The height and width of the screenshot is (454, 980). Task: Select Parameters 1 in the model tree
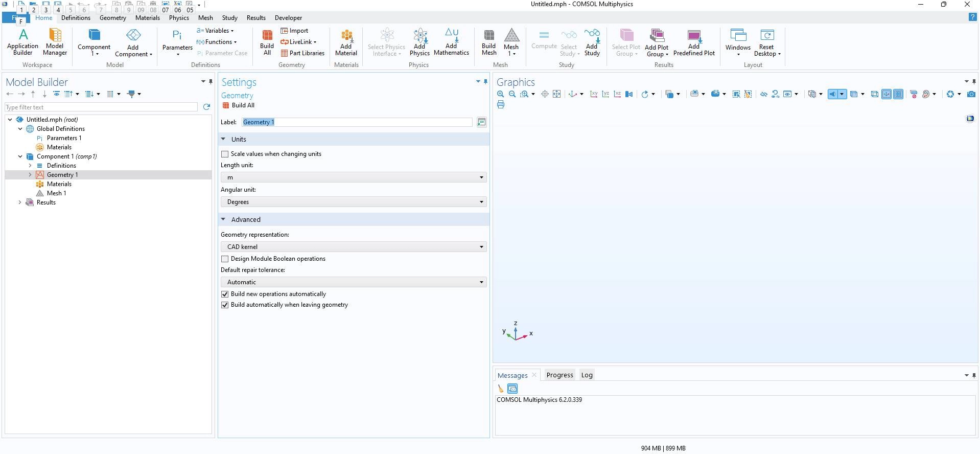[x=64, y=138]
